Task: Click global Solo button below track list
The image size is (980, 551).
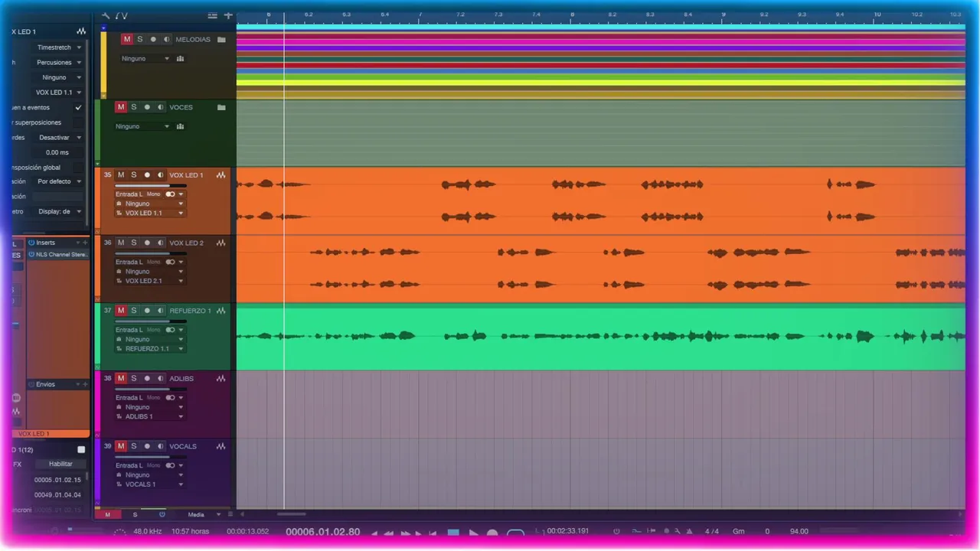Action: tap(135, 514)
